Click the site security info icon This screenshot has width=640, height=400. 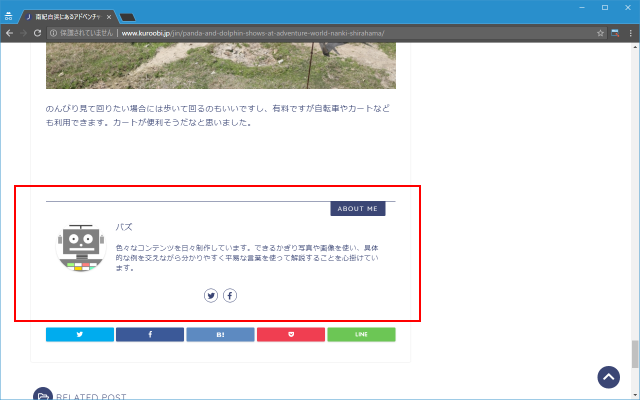[53, 33]
